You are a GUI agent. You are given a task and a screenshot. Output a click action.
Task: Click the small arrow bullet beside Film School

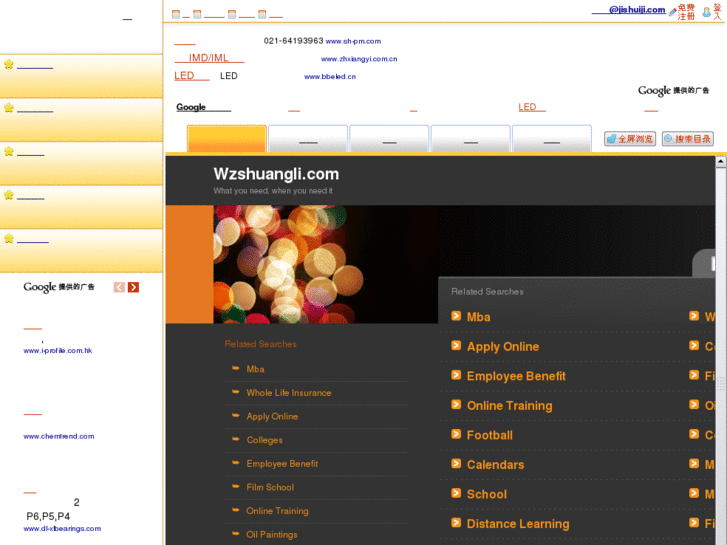click(236, 486)
